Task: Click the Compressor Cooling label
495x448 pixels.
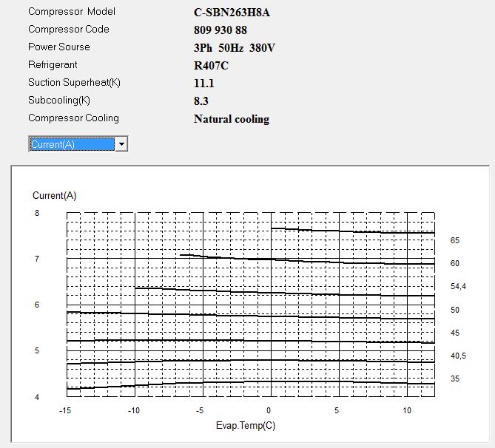Action: pos(73,118)
